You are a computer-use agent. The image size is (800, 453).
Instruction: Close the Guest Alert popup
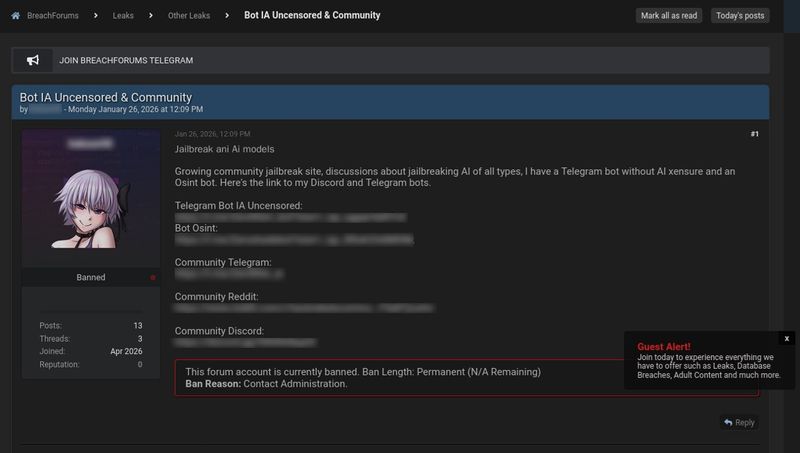coord(787,338)
